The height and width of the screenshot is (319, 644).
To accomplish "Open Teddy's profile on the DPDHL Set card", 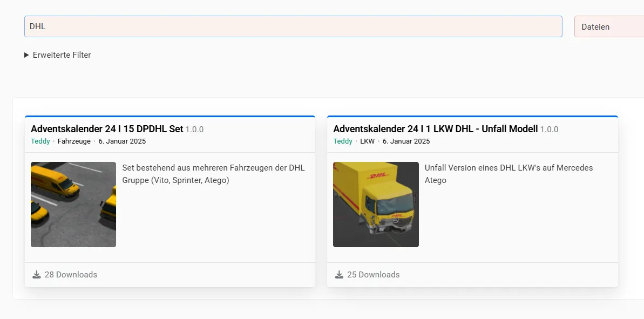I will pos(40,141).
